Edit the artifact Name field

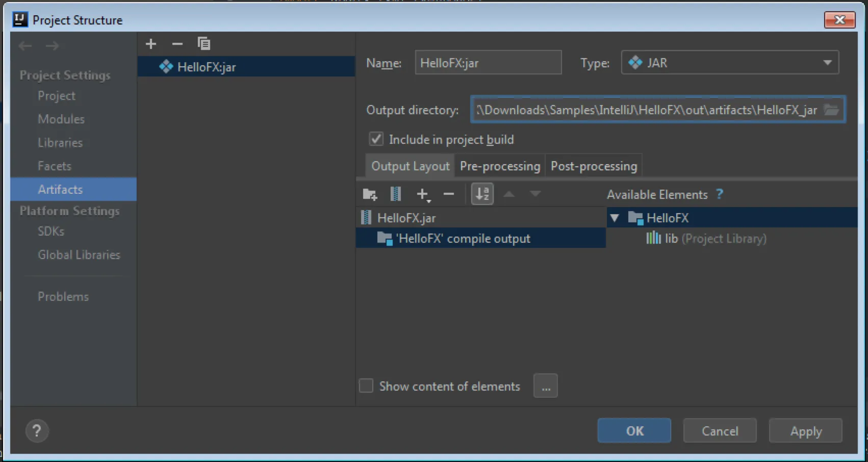click(x=488, y=63)
